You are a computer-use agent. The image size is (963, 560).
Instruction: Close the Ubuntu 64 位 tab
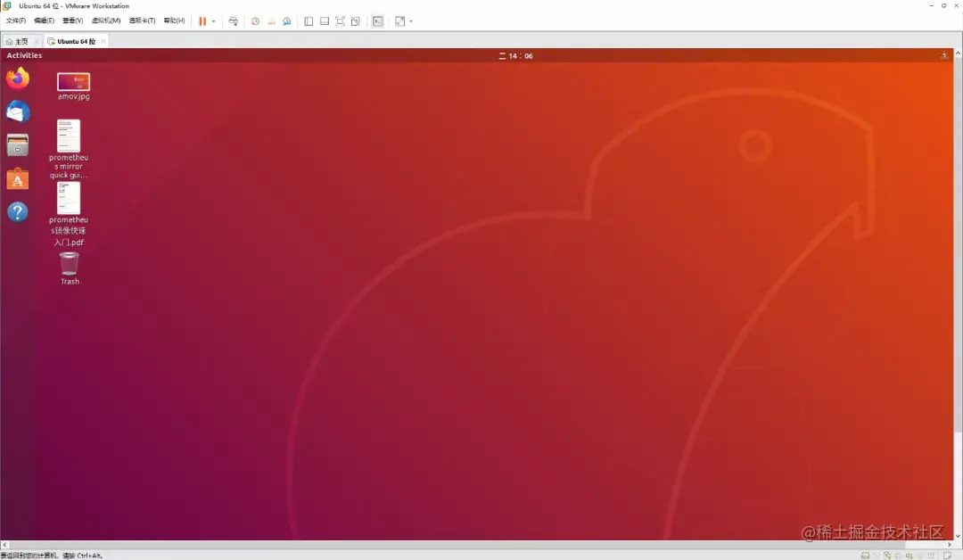103,41
